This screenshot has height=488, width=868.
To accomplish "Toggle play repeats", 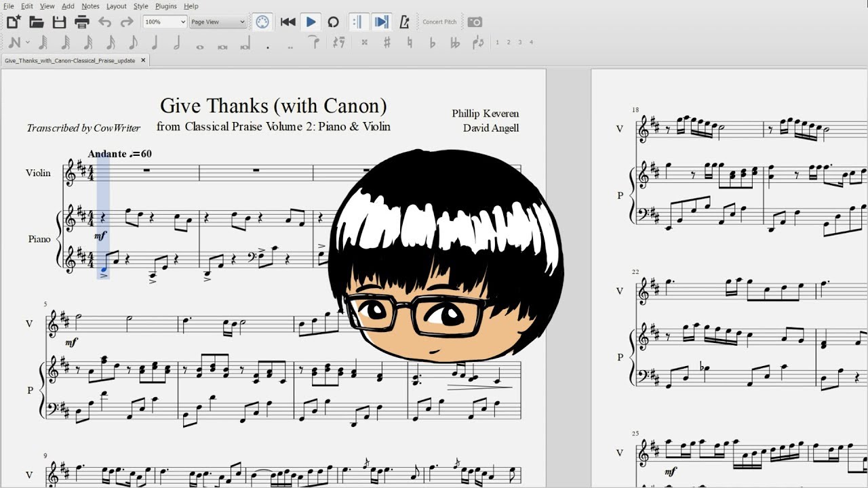I will 358,22.
